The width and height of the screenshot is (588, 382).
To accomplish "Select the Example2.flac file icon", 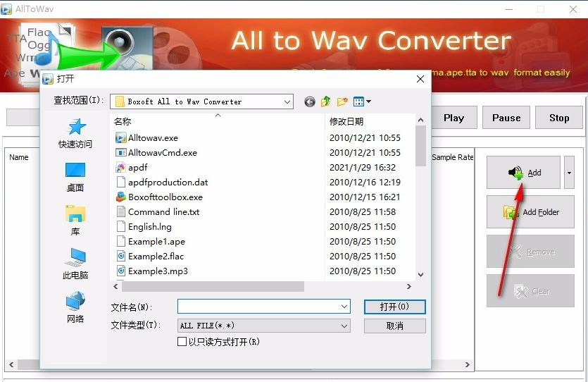I will click(120, 257).
